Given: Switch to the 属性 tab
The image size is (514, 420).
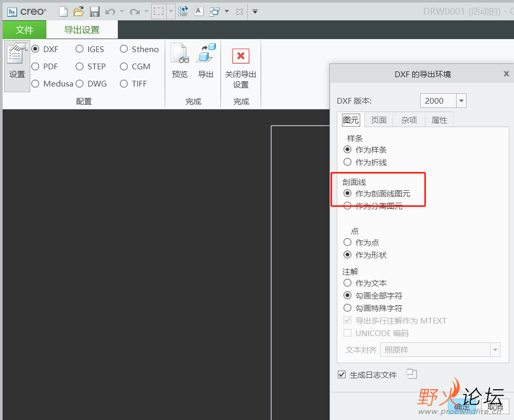Looking at the screenshot, I should pos(439,120).
